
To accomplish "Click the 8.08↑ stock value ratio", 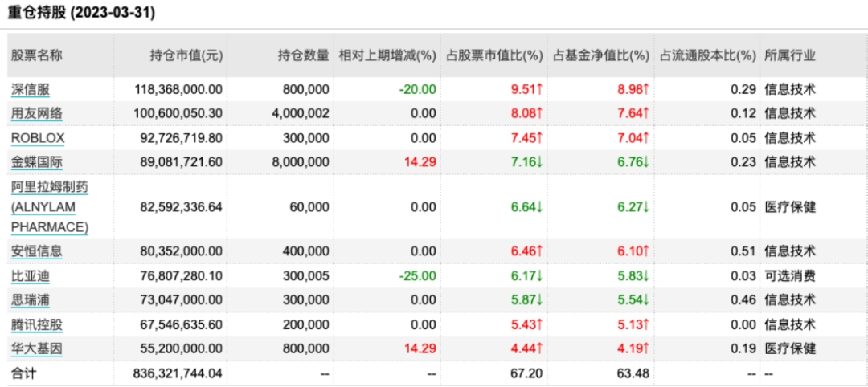I will point(528,114).
